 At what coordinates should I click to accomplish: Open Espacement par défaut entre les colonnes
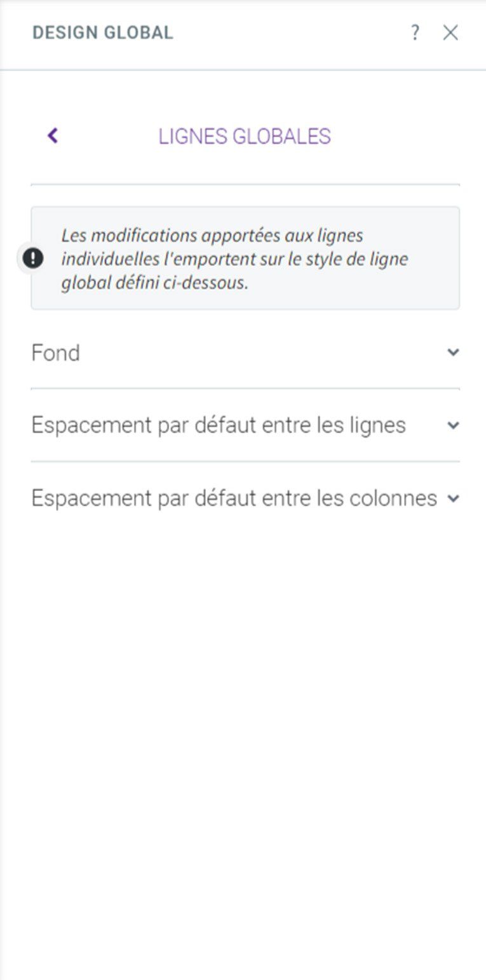[245, 499]
